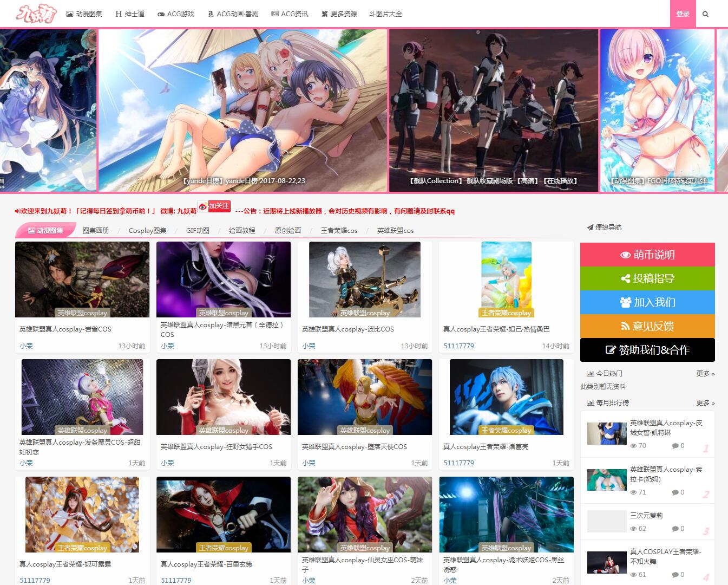The width and height of the screenshot is (728, 585).
Task: Open 更多 link beside 今日热门
Action: 705,374
